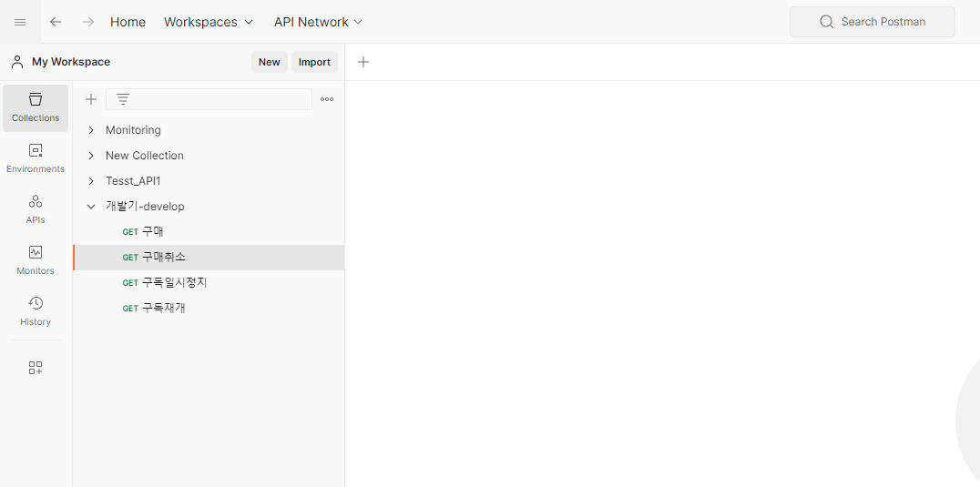The width and height of the screenshot is (980, 487).
Task: Expand the New Collection chevron
Action: coord(91,156)
